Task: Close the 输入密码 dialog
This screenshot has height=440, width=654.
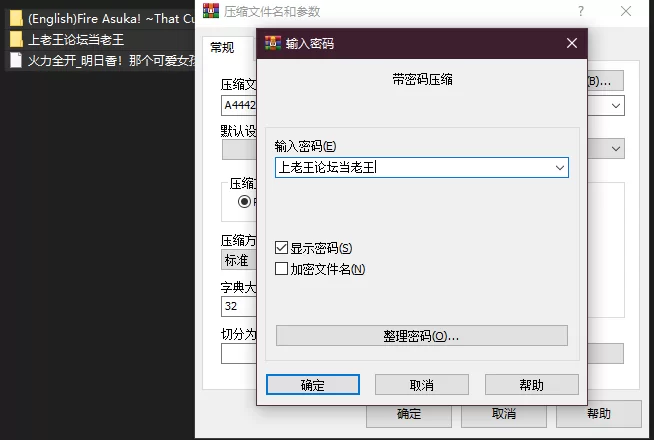Action: 572,43
